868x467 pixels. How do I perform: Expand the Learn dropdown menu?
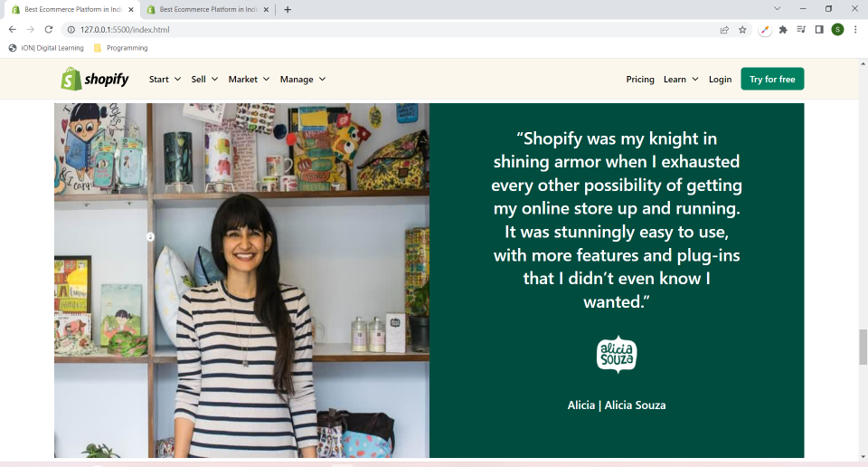point(681,80)
